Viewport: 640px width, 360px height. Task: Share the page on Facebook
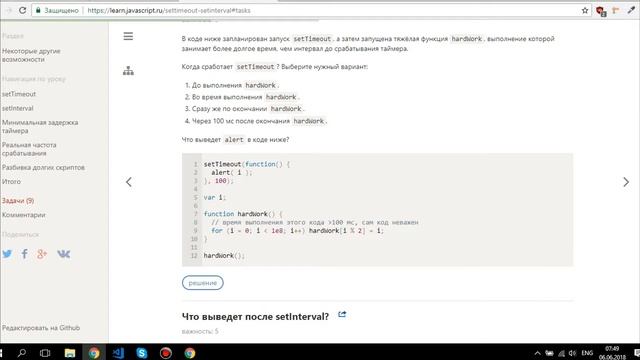(x=24, y=254)
